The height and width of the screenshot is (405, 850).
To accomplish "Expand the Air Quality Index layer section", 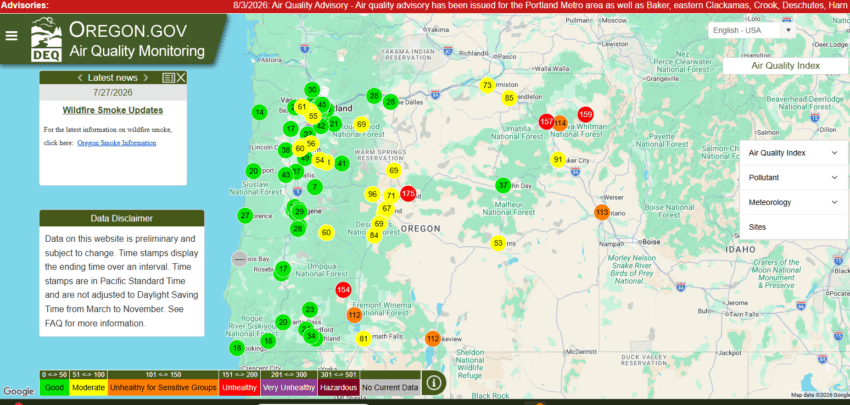I will point(793,153).
